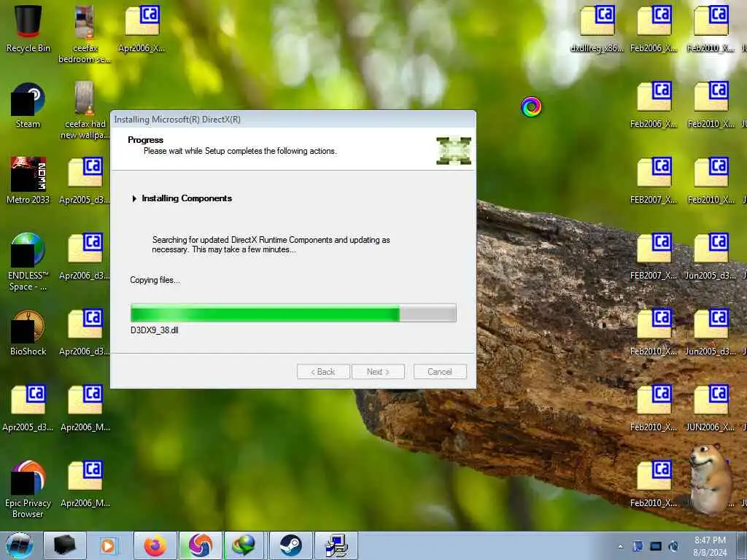Click the green installation progress bar
The image size is (747, 560).
293,313
